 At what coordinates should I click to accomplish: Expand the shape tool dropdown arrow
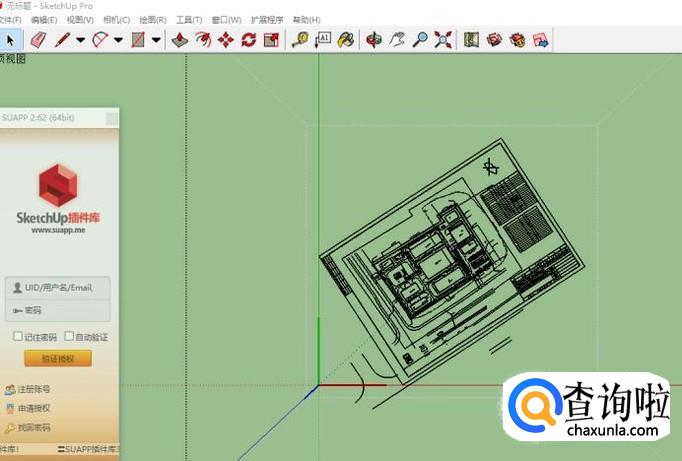156,40
